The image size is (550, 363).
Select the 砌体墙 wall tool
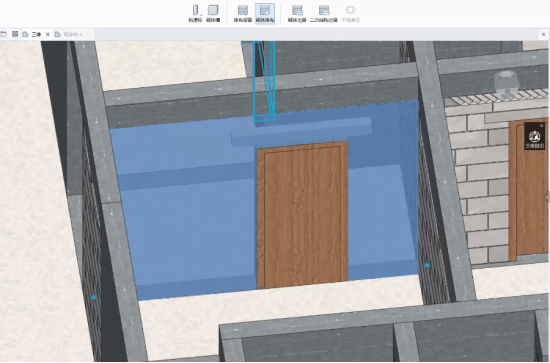click(x=213, y=14)
